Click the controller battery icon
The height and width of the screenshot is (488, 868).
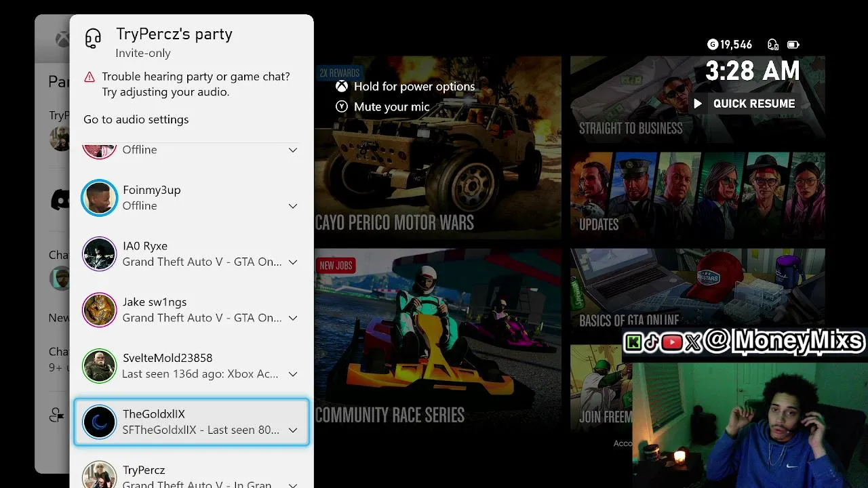(793, 45)
